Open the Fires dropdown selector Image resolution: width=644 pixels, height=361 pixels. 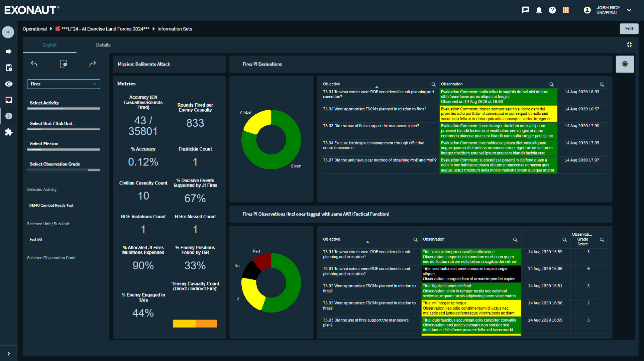click(63, 84)
